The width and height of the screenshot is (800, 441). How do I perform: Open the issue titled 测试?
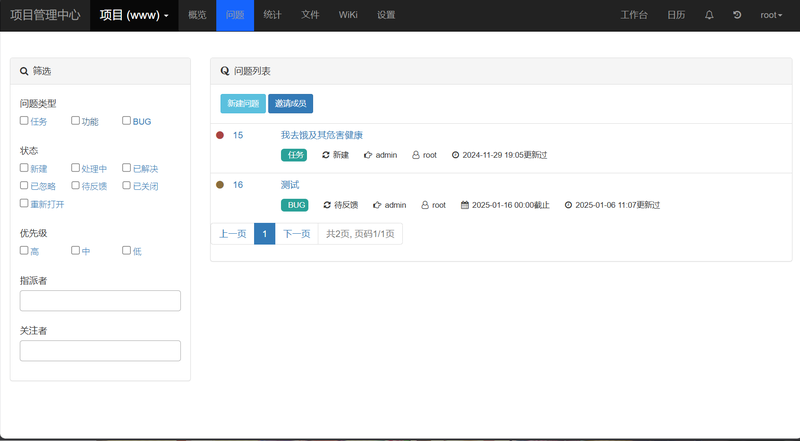pyautogui.click(x=290, y=185)
